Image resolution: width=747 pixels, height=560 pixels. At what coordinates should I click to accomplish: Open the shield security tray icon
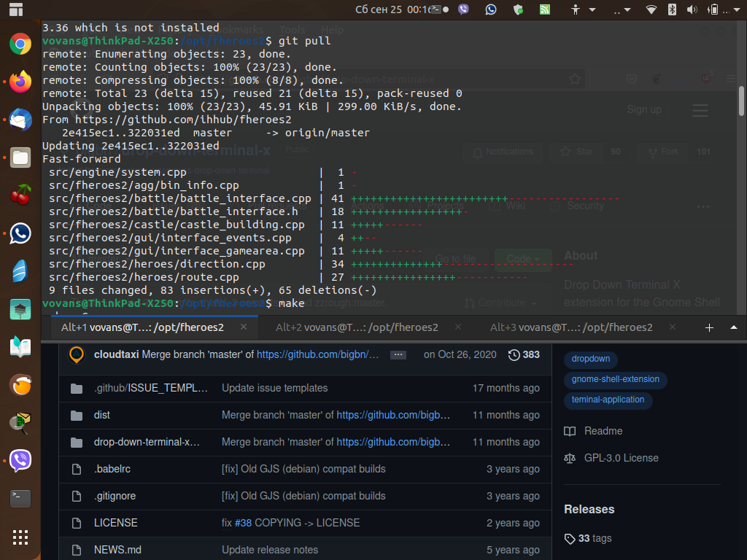pyautogui.click(x=519, y=9)
